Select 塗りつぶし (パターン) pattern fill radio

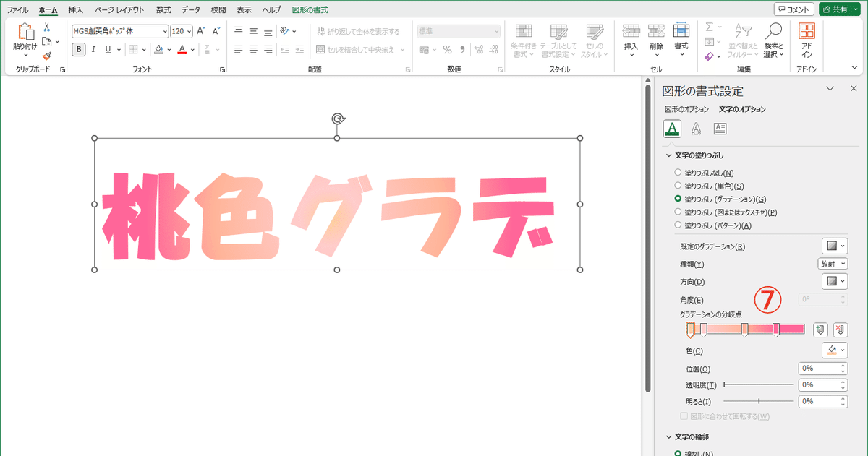678,225
